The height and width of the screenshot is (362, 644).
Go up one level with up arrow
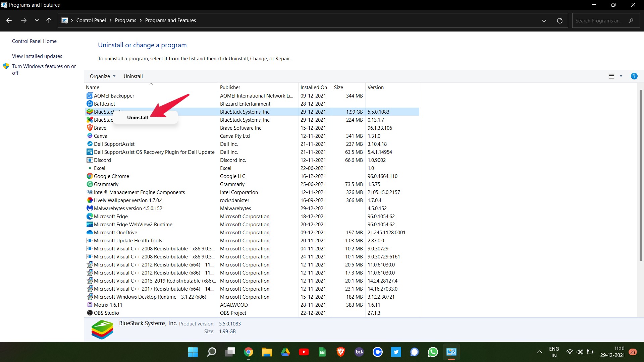(49, 20)
